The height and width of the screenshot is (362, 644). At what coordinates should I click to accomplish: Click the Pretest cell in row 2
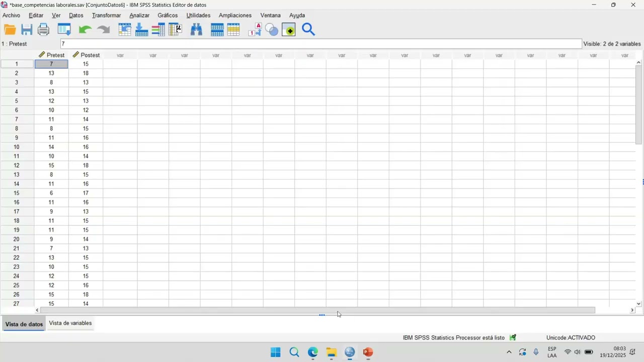(51, 73)
